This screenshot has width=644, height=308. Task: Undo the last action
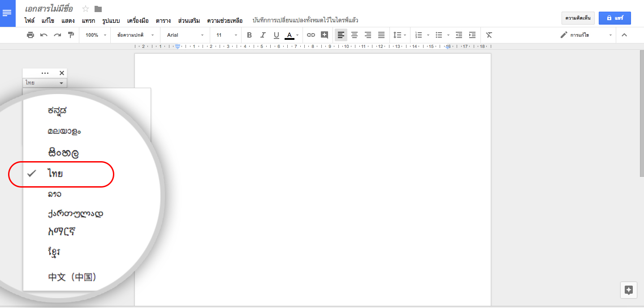(44, 35)
